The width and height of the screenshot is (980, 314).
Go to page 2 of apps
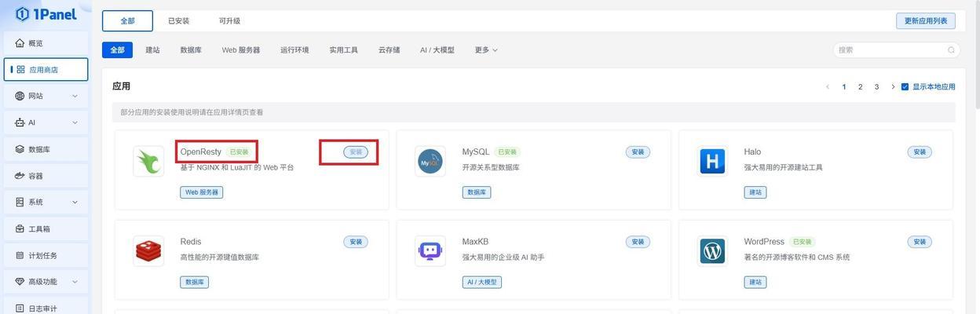[861, 87]
